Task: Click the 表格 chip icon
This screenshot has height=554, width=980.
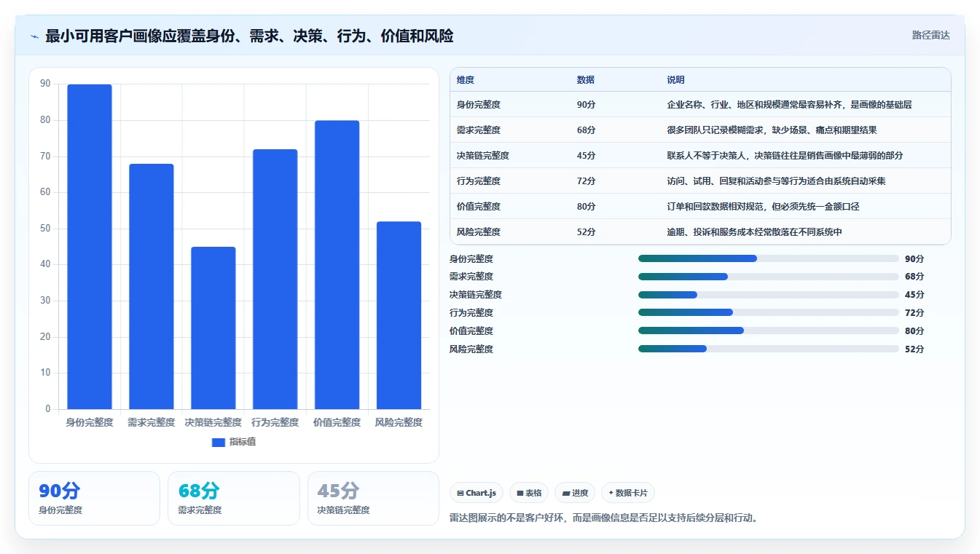Action: (x=520, y=493)
